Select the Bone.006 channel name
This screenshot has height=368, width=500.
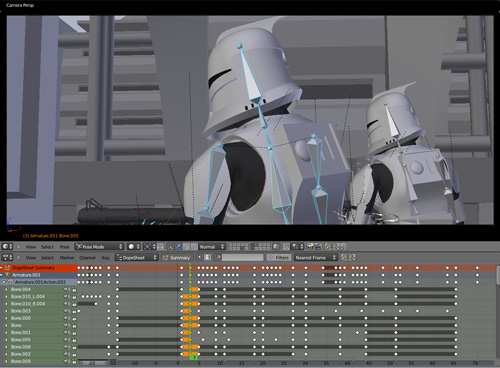pos(21,347)
